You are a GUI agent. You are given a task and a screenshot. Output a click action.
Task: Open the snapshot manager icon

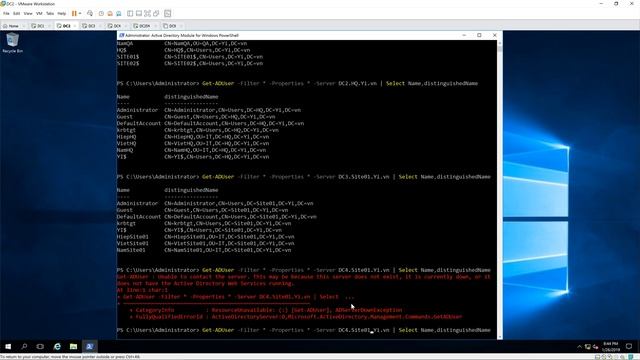[119, 13]
